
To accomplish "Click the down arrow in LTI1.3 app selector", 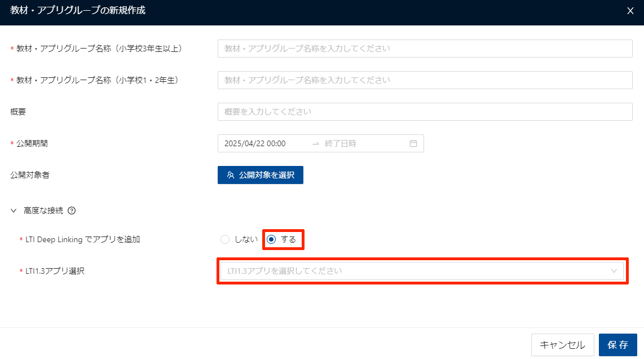I will 614,271.
